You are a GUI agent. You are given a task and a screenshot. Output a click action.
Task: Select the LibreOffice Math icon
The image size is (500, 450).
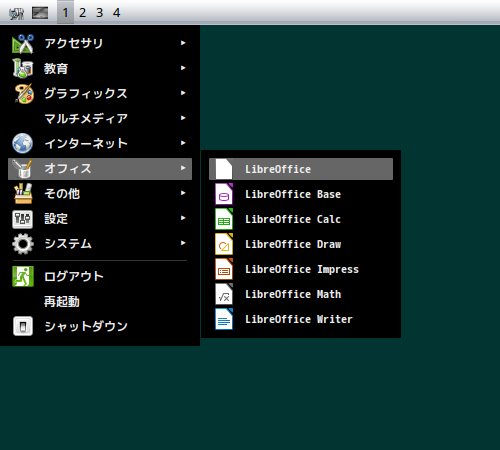[224, 294]
